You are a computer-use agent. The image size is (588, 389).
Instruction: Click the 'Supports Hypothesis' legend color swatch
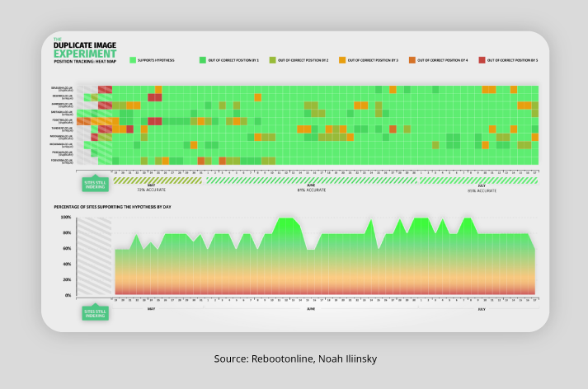point(133,60)
